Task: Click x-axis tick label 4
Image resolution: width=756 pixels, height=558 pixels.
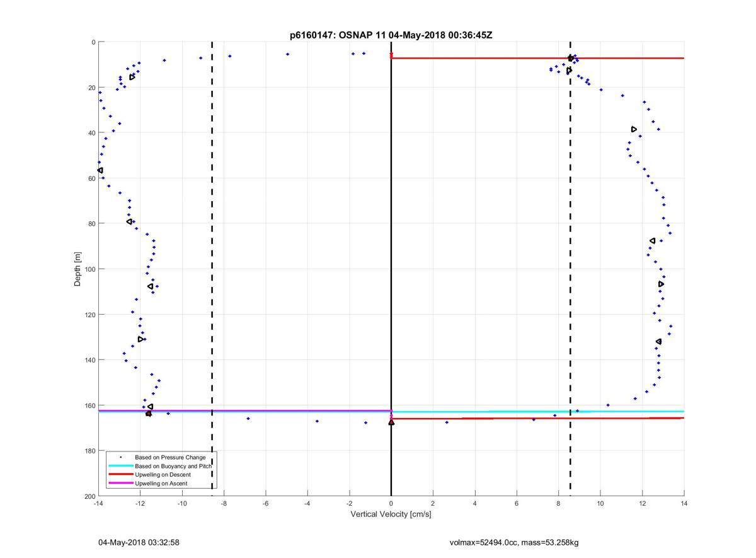Action: coord(474,504)
